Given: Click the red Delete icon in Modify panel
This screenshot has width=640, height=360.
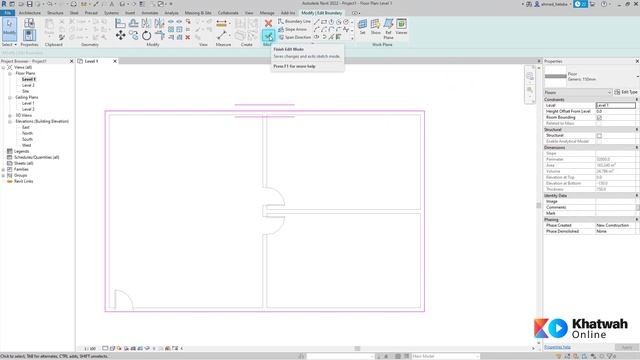Looking at the screenshot, I should coord(188,37).
